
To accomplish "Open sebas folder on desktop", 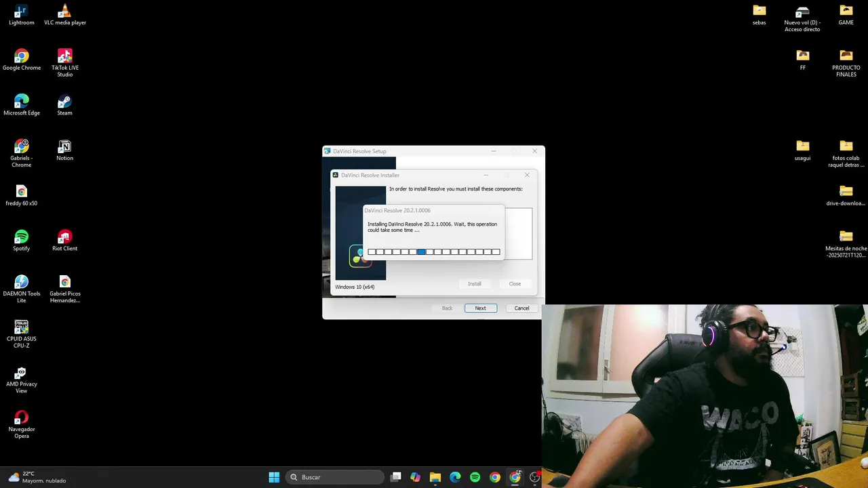I will 759,15.
